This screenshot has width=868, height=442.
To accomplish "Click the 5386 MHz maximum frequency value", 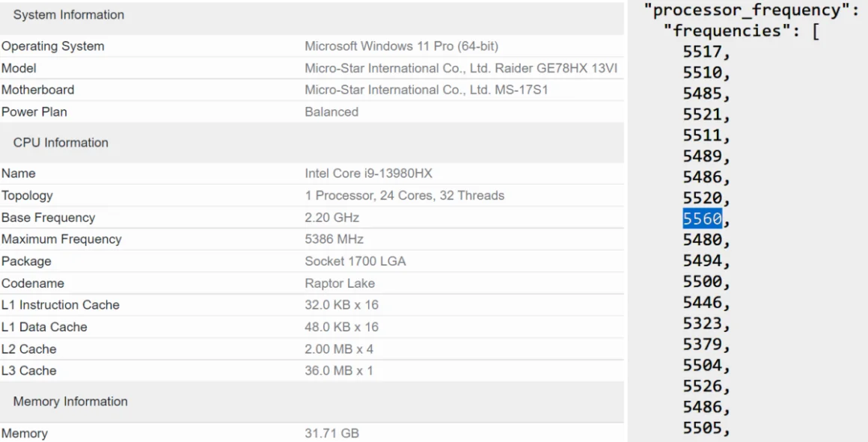I will [334, 239].
